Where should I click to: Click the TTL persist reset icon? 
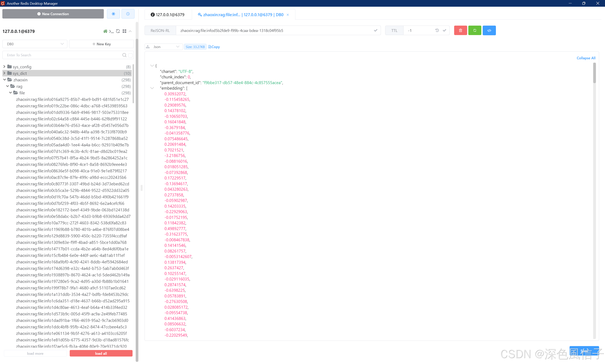pos(437,30)
